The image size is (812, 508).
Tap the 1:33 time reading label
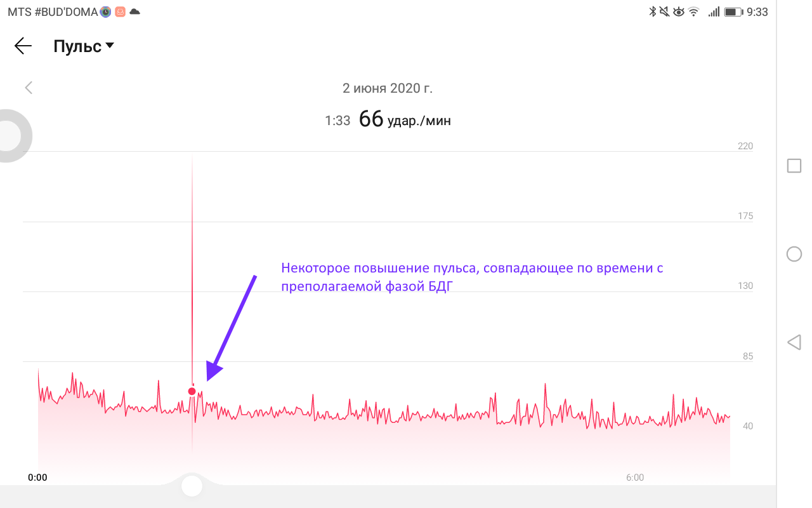[337, 120]
